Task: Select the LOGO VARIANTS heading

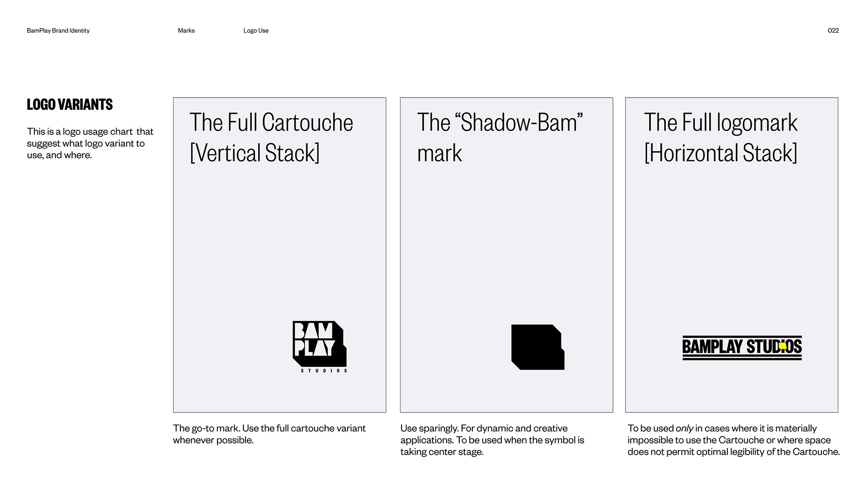Action: click(70, 104)
